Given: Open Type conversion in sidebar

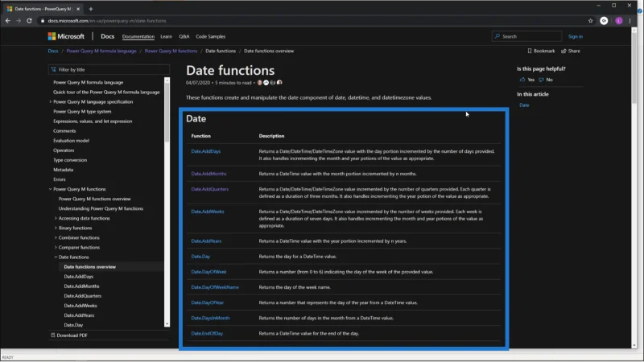Looking at the screenshot, I should (70, 160).
